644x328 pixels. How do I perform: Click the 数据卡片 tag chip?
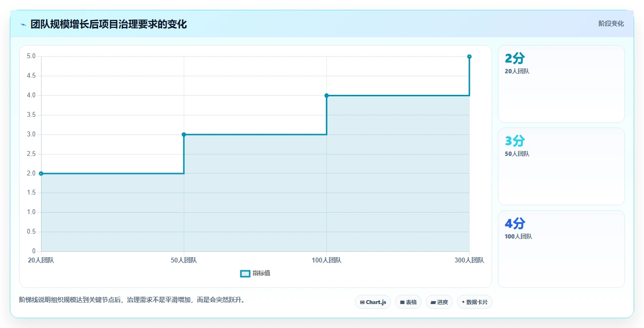[x=474, y=302]
